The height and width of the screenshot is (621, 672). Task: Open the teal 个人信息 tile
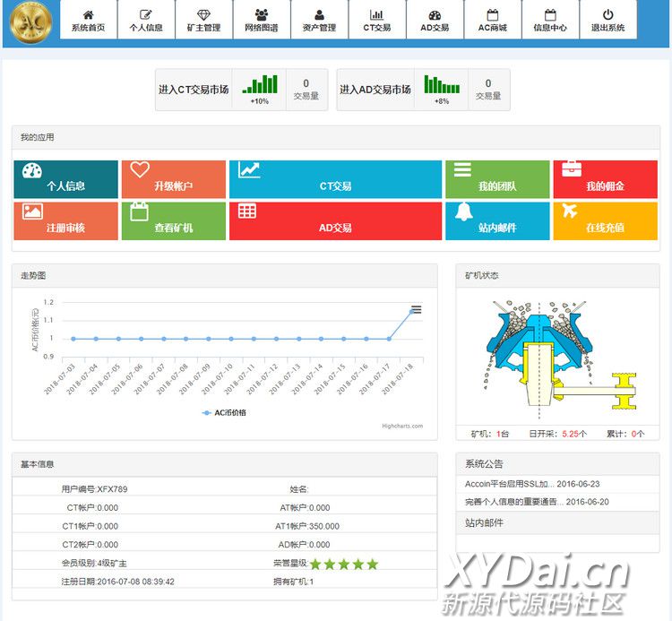point(65,179)
